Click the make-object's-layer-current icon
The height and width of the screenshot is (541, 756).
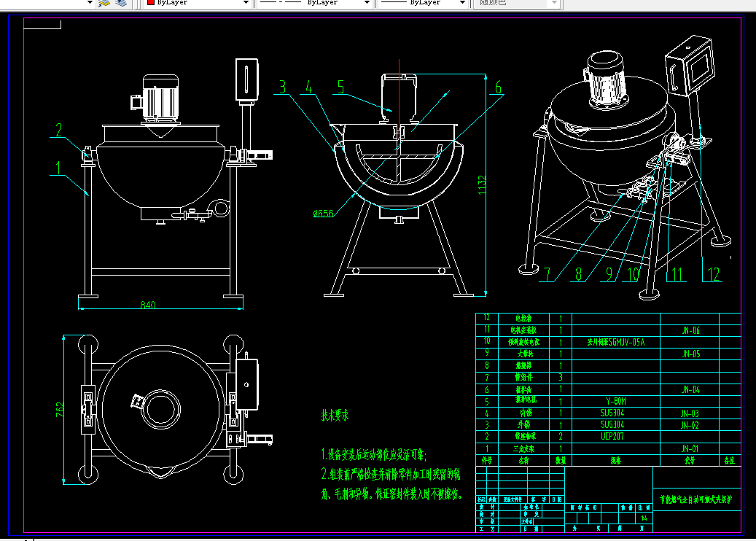[x=104, y=2]
